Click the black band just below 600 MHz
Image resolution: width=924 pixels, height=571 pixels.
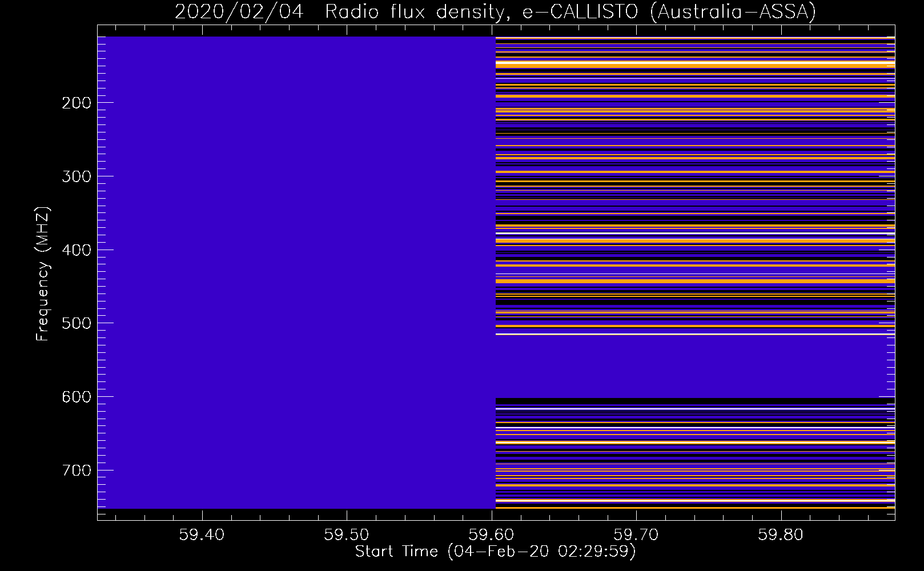coord(695,401)
